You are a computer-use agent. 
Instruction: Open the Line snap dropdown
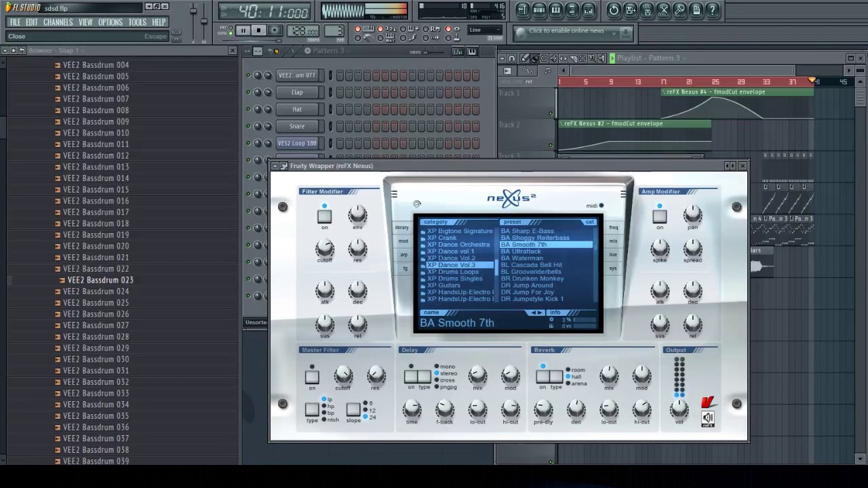pyautogui.click(x=485, y=30)
